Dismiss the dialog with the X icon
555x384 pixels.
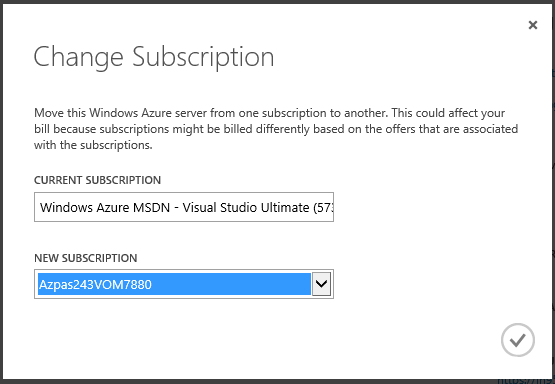(533, 25)
